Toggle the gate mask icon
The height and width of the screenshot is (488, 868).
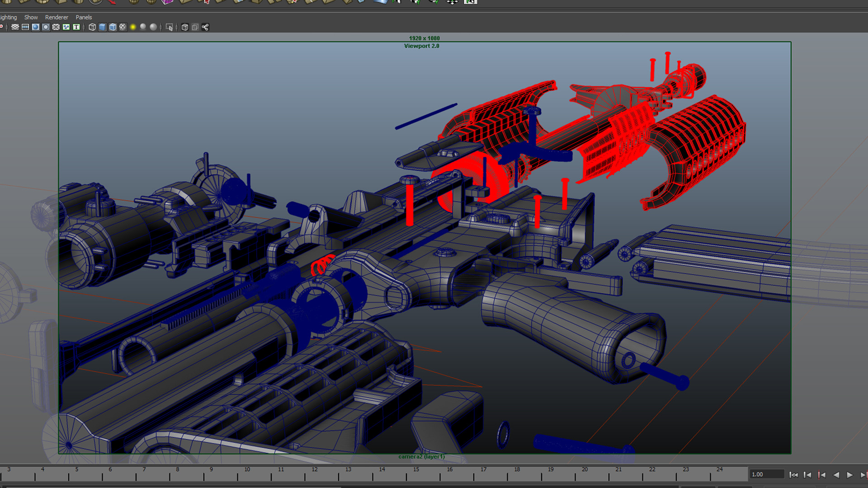[x=46, y=27]
